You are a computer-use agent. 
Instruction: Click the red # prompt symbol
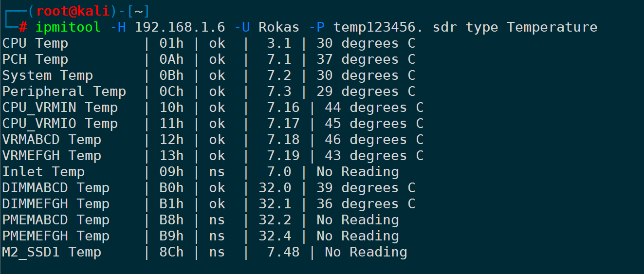[23, 27]
